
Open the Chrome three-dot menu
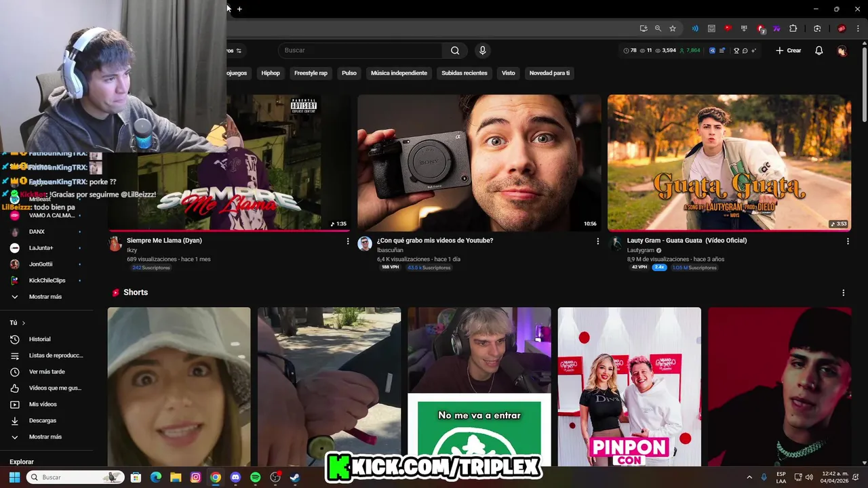[856, 28]
